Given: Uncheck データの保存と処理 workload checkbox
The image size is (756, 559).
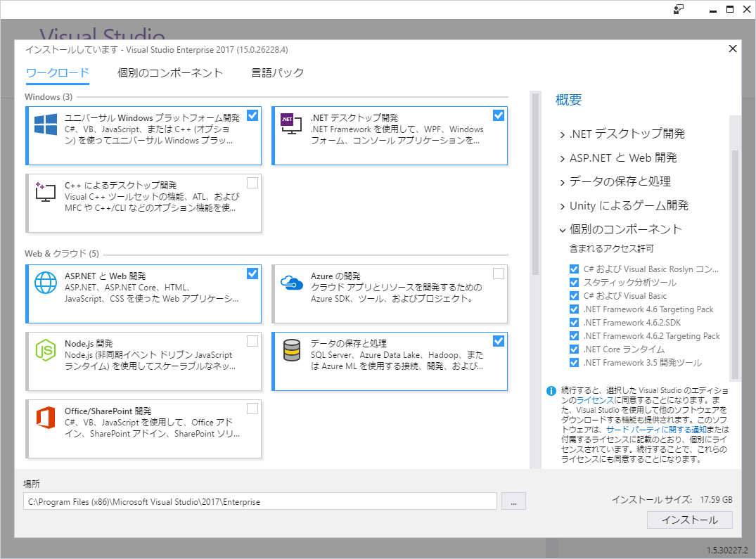Looking at the screenshot, I should (x=499, y=341).
